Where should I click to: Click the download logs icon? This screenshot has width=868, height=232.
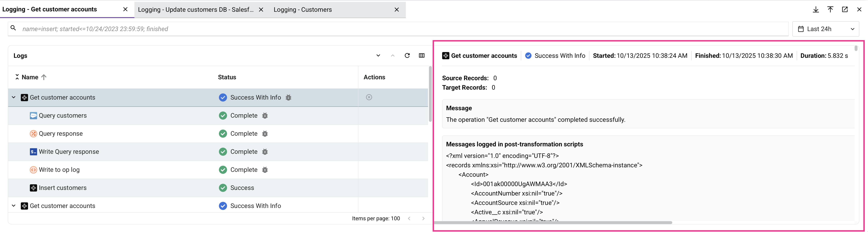point(816,9)
